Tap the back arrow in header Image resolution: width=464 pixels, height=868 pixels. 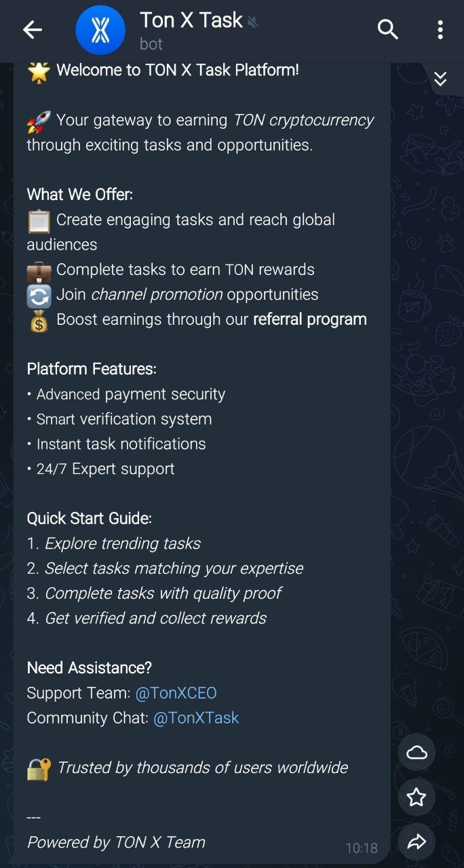[x=32, y=30]
